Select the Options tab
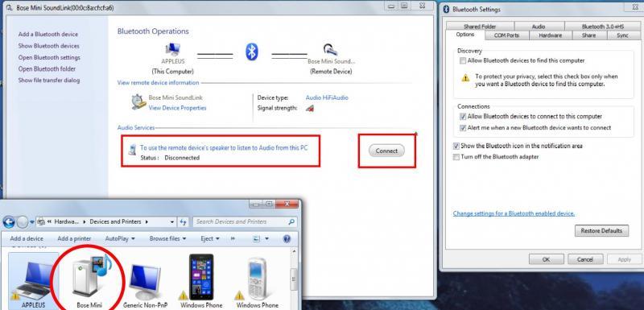The image size is (644, 310). click(x=465, y=35)
